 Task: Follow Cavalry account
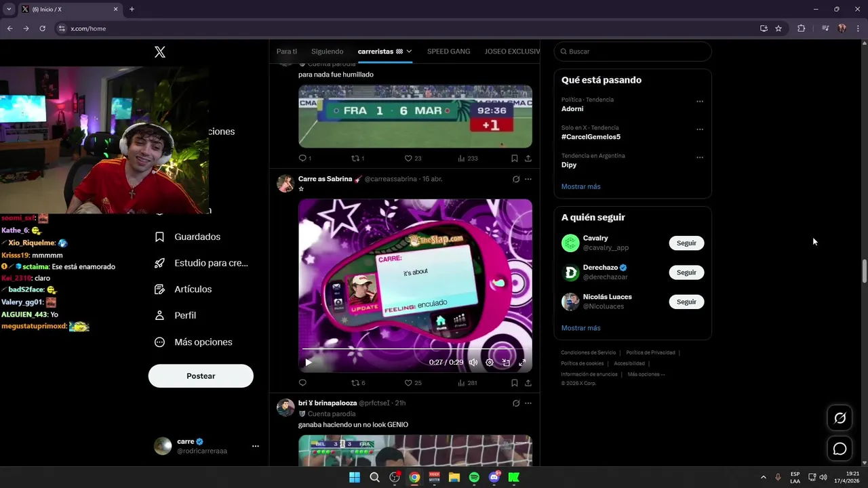pyautogui.click(x=686, y=243)
